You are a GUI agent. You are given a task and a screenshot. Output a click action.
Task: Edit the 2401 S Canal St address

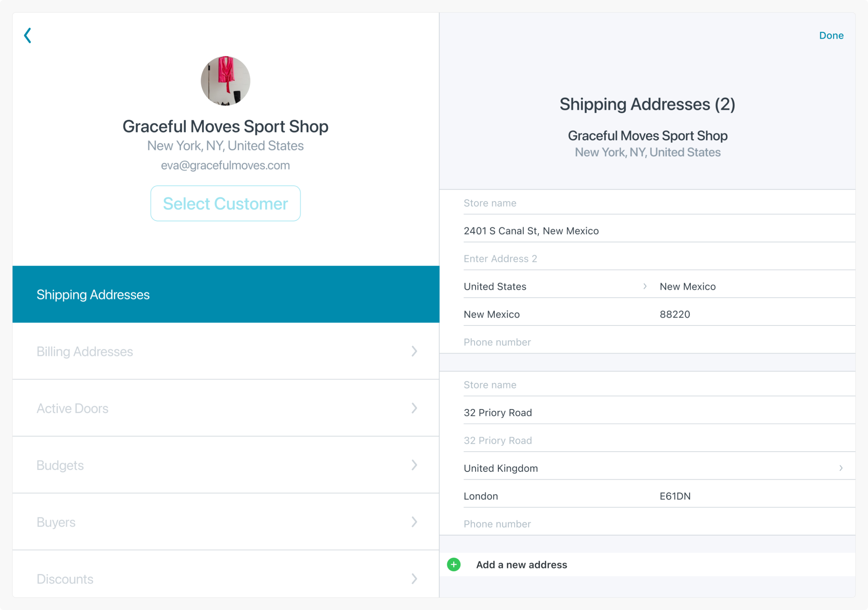pos(531,231)
